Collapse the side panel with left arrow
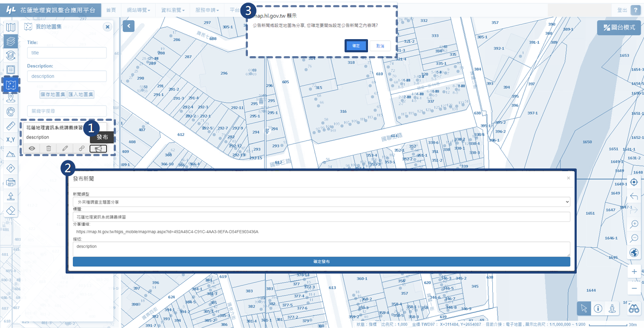644x328 pixels. tap(129, 26)
